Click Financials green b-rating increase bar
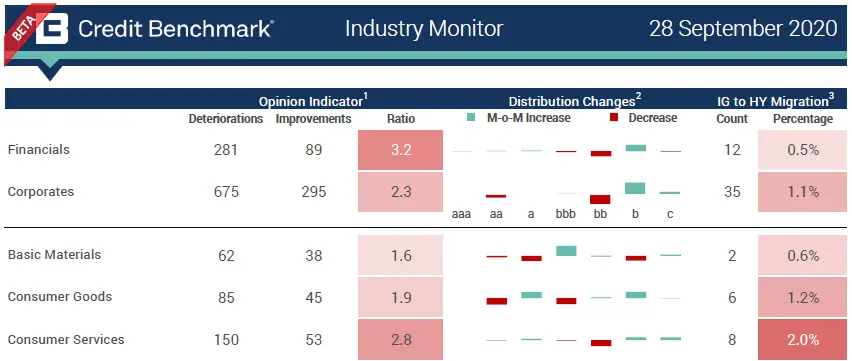 coord(635,148)
